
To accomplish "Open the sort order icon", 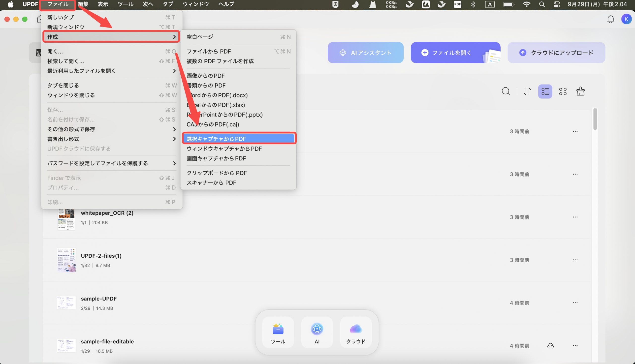I will coord(527,91).
